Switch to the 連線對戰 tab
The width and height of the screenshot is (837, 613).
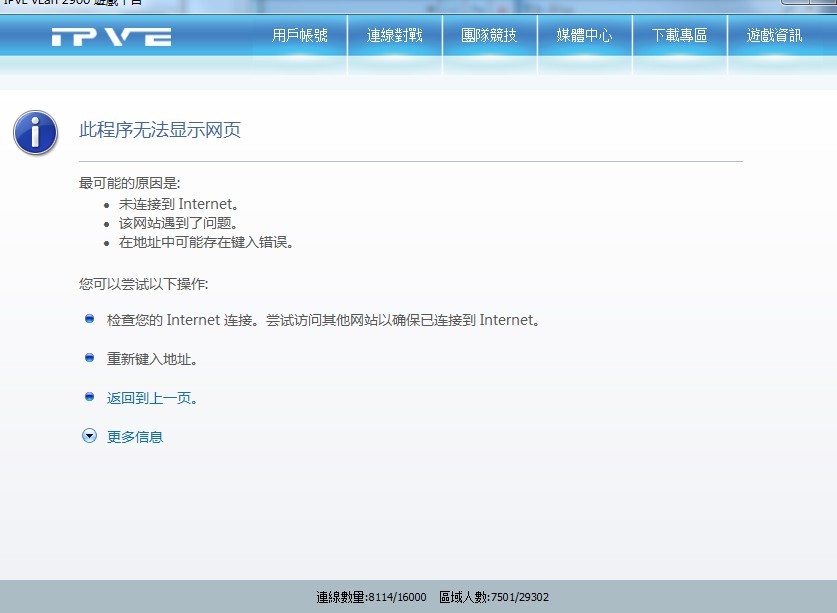394,36
